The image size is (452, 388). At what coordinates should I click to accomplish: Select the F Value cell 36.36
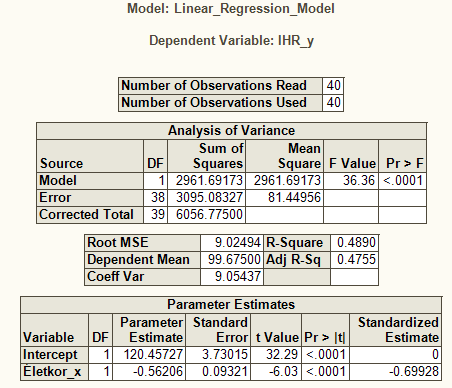coord(351,180)
